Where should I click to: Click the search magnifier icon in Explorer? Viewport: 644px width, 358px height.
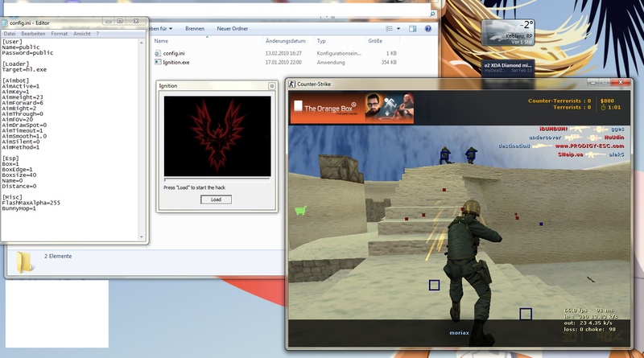[432, 14]
